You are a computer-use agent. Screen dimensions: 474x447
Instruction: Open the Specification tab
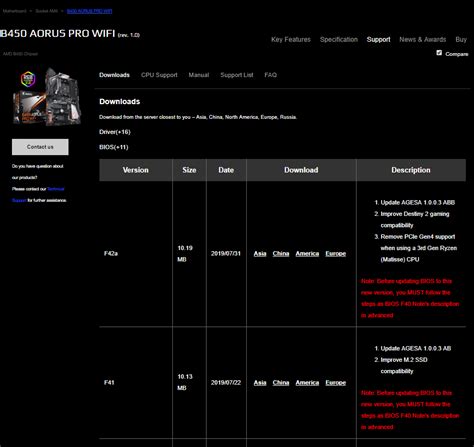click(339, 39)
